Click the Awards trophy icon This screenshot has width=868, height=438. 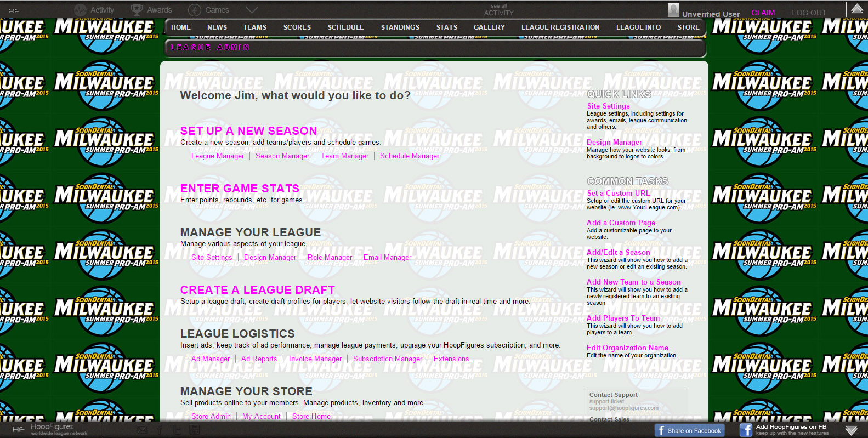click(x=137, y=10)
